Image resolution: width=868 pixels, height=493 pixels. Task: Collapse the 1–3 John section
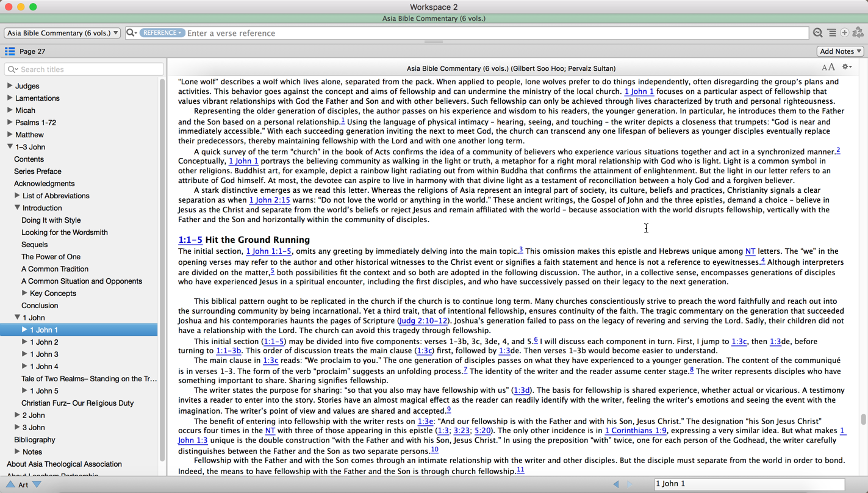(10, 146)
